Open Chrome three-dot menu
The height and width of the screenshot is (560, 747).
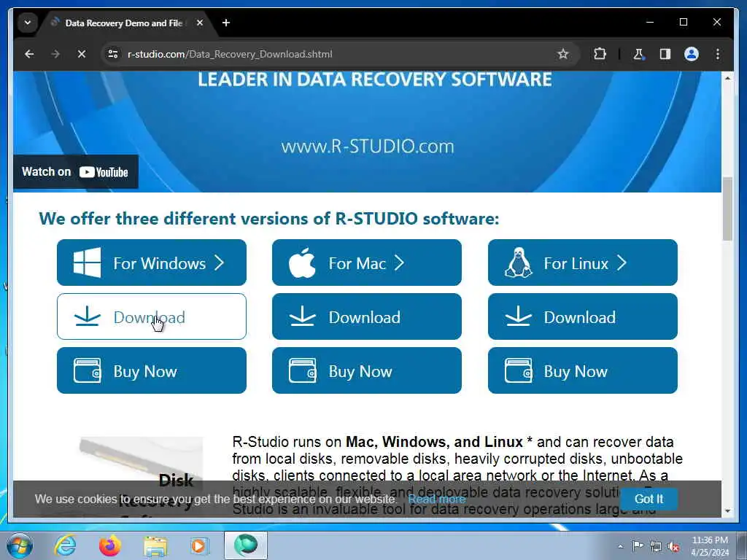point(718,54)
